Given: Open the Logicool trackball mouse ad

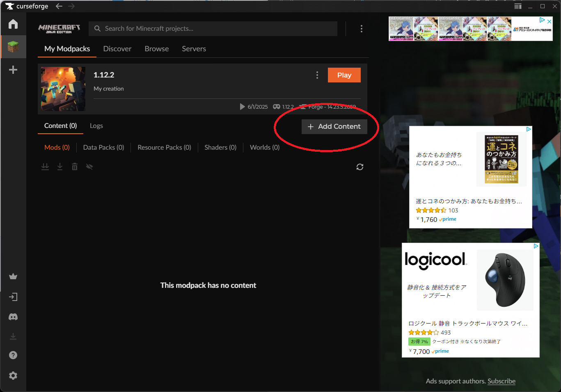Looking at the screenshot, I should pyautogui.click(x=471, y=300).
